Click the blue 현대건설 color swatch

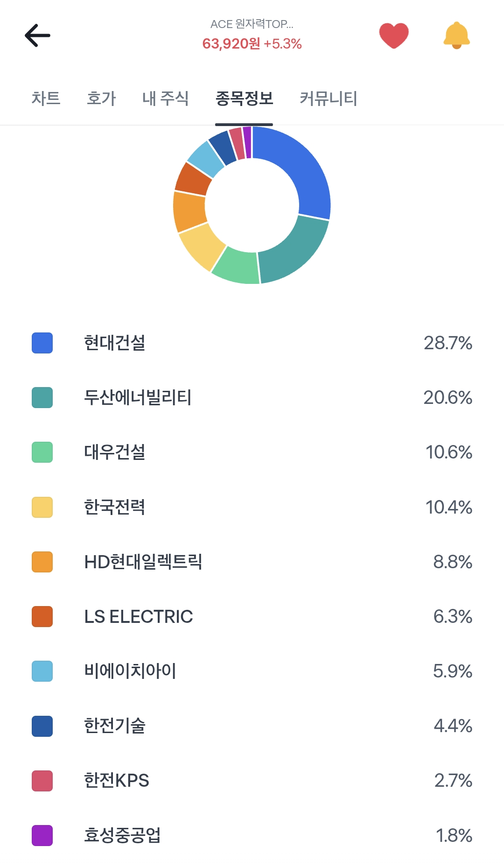click(x=42, y=343)
